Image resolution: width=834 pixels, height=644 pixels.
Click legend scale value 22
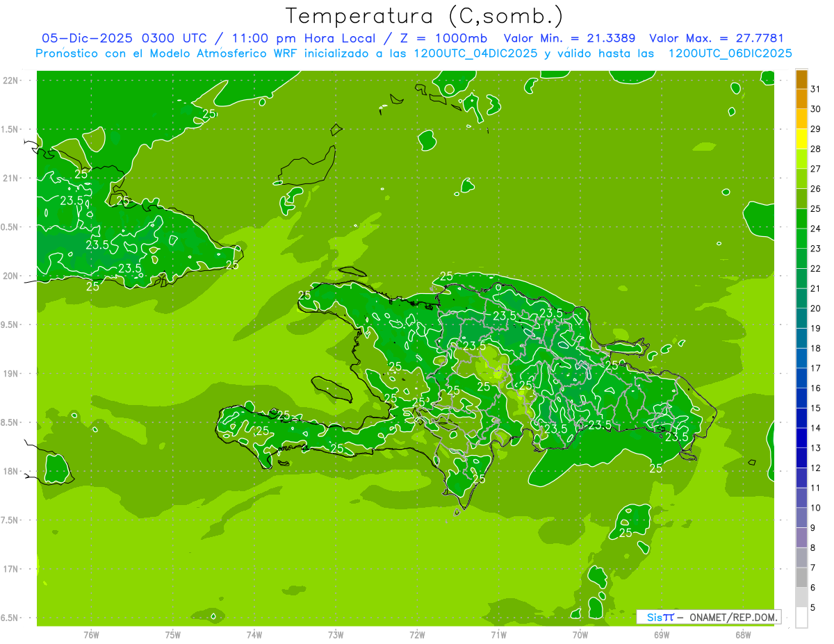pyautogui.click(x=815, y=269)
